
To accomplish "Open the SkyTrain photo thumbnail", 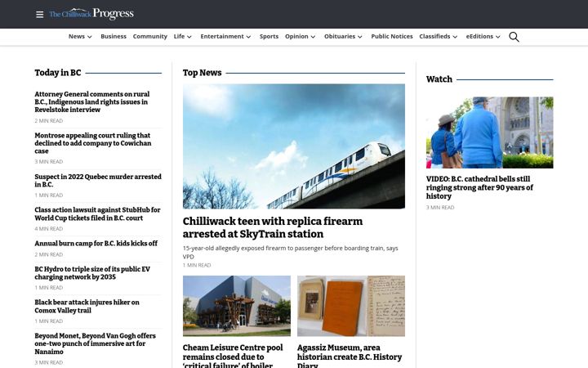I will (294, 146).
